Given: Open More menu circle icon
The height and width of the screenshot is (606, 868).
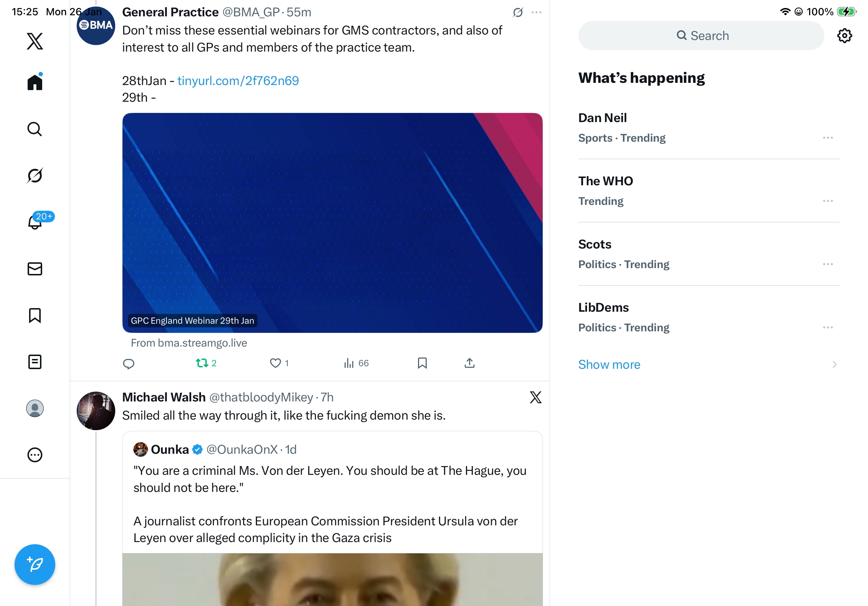Looking at the screenshot, I should pyautogui.click(x=35, y=455).
